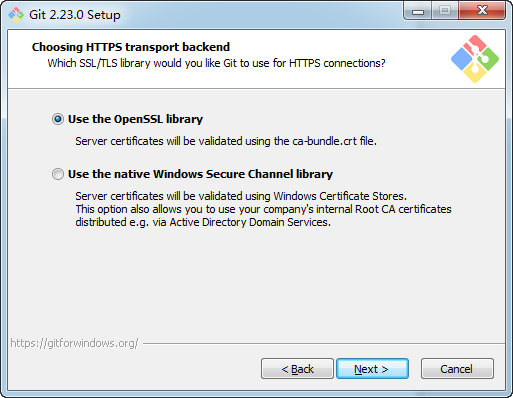Click the Active Directory Domain Services text line
Screen dimensions: 513x398
point(203,222)
